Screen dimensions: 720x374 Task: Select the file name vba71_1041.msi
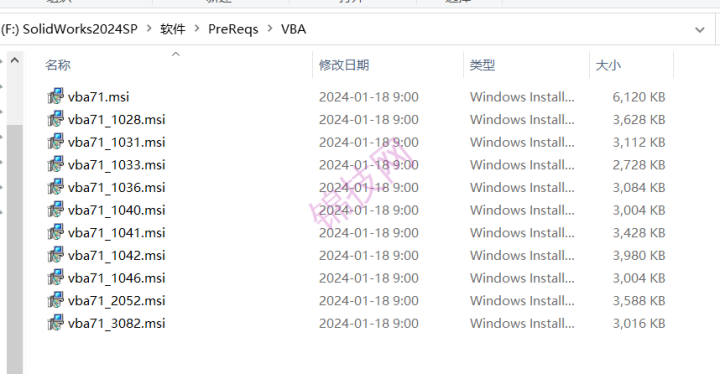coord(117,233)
